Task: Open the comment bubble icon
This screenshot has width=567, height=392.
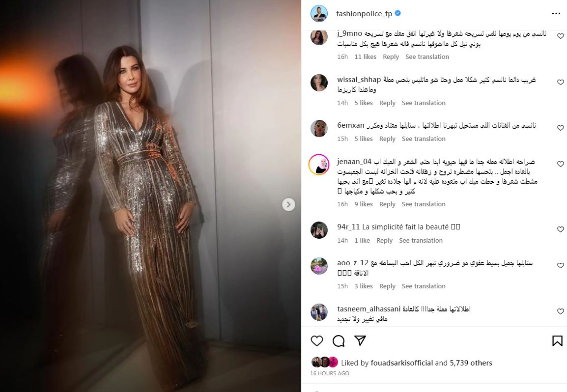Action: coord(339,340)
